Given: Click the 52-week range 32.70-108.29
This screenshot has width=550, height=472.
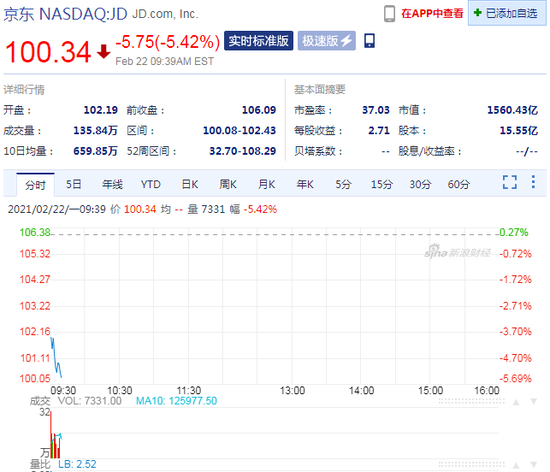Looking at the screenshot, I should (243, 151).
